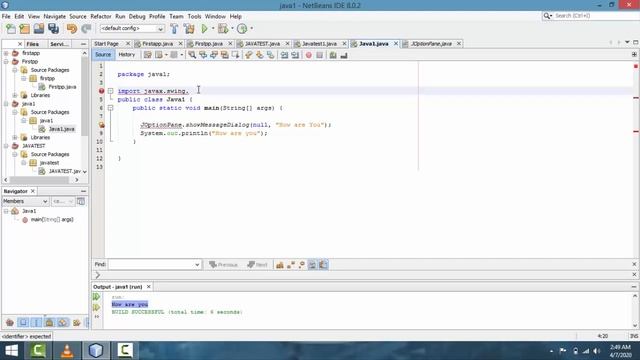Clean and build with the hammer-broom icon

point(189,29)
